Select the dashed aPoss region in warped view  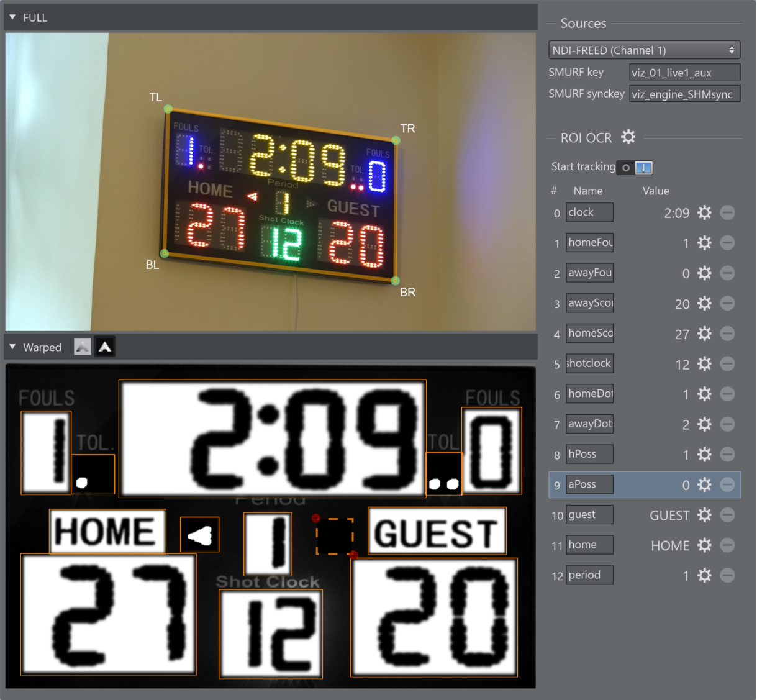click(x=335, y=536)
